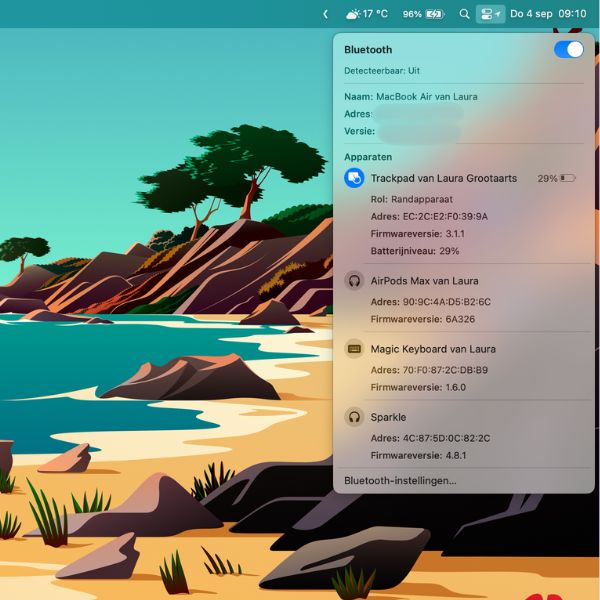Image resolution: width=600 pixels, height=600 pixels.
Task: Click keyboard address 70:F0:87:2C:DB:B9
Action: 429,370
